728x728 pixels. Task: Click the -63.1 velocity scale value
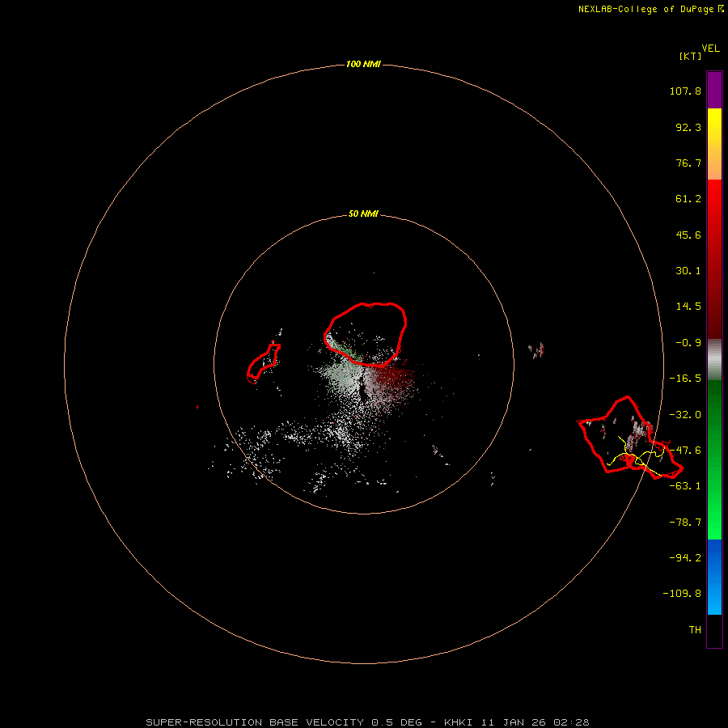[685, 486]
